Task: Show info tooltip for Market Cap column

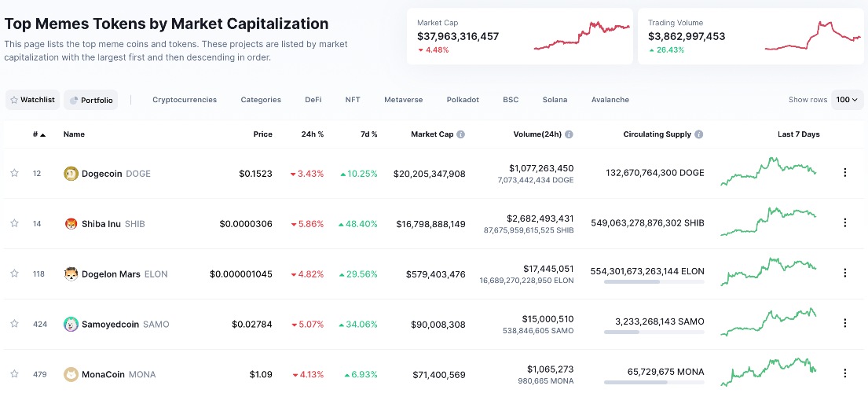Action: (460, 134)
